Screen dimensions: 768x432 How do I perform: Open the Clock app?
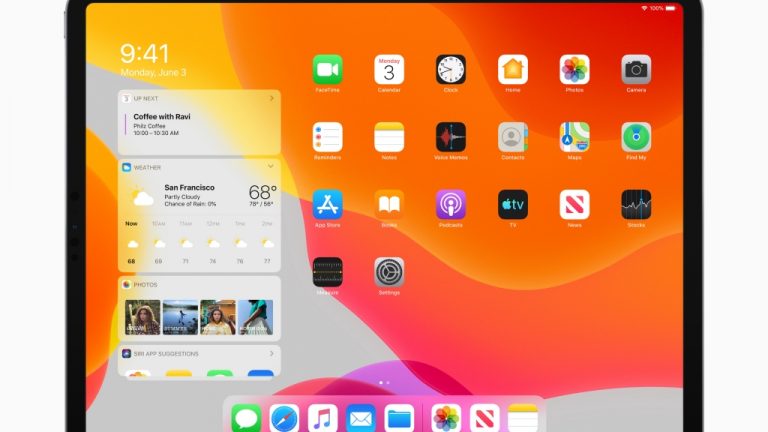click(451, 70)
